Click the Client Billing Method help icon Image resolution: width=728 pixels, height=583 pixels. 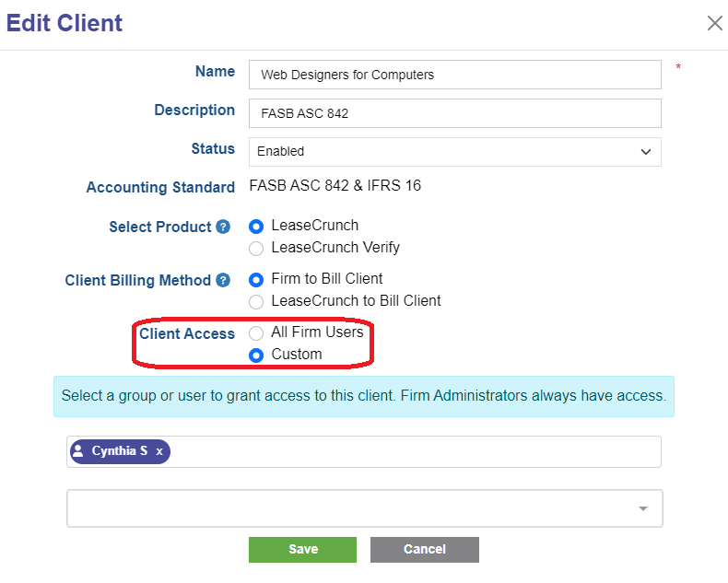(223, 280)
